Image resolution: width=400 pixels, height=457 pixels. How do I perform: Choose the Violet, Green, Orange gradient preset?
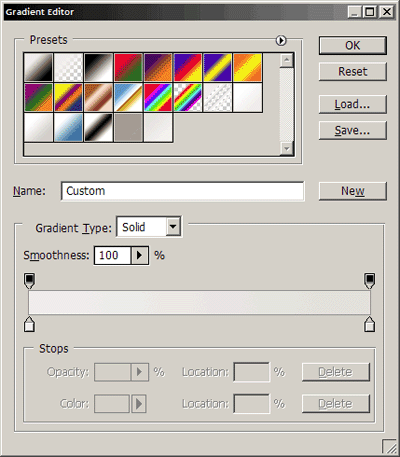tap(38, 97)
